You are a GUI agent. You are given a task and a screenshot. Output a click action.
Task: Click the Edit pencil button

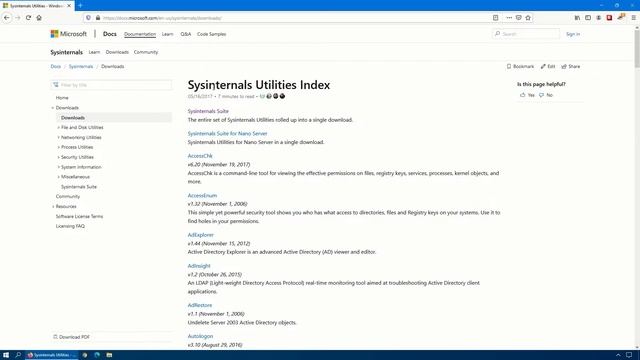[x=548, y=67]
